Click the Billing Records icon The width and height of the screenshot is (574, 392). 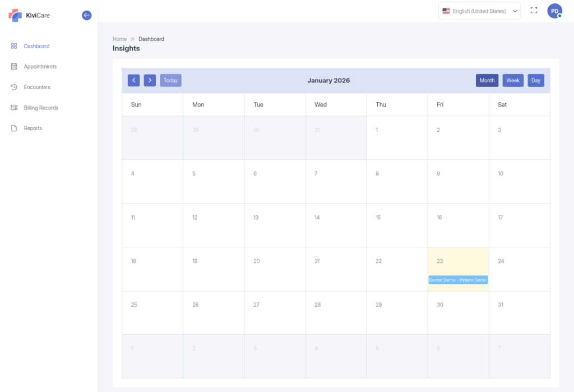point(14,108)
